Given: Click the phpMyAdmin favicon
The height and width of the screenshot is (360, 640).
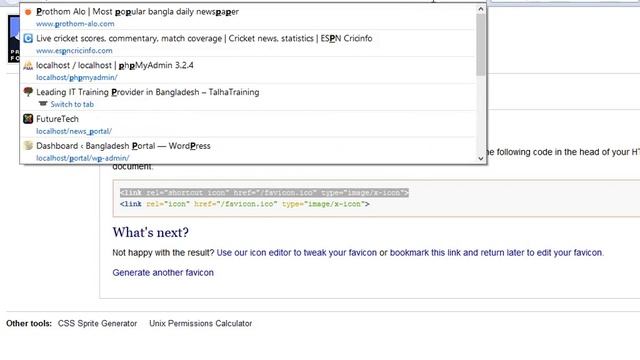Looking at the screenshot, I should [28, 65].
